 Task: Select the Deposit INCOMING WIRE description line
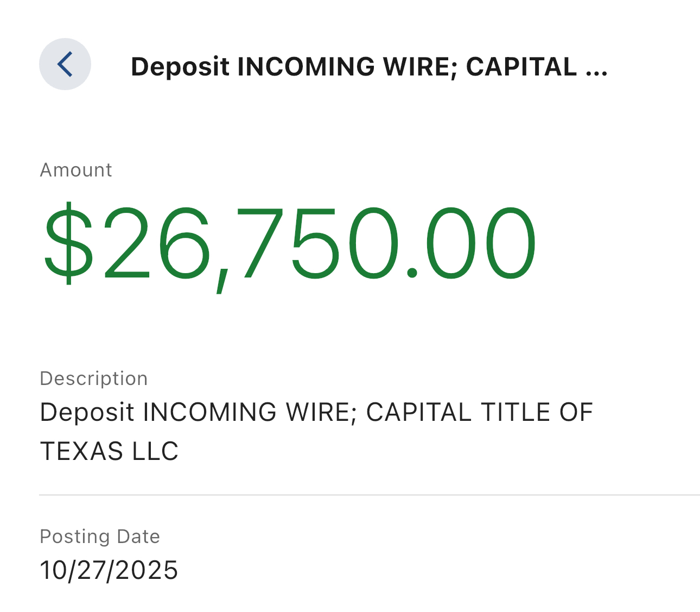[316, 412]
